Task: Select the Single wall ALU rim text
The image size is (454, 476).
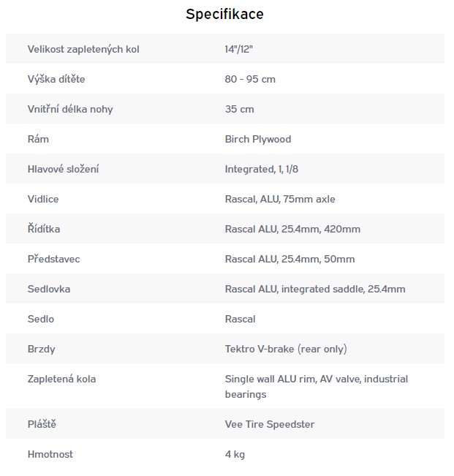Action: 270,379
